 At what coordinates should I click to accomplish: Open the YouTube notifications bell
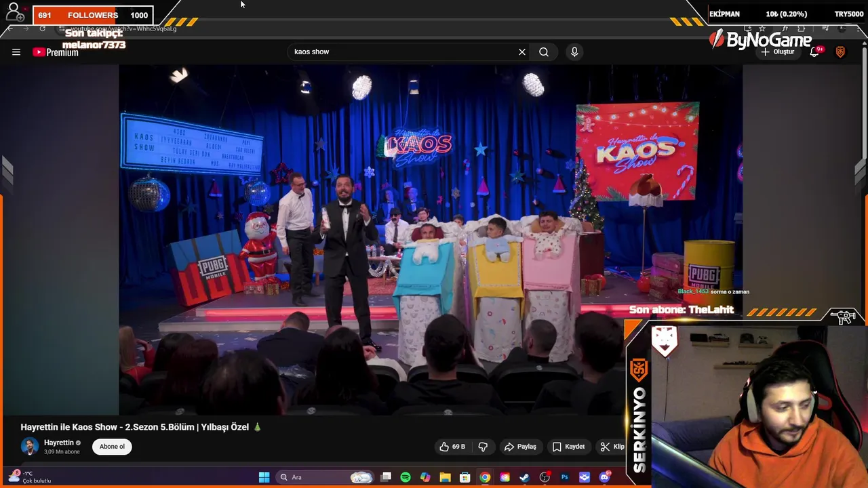point(816,52)
